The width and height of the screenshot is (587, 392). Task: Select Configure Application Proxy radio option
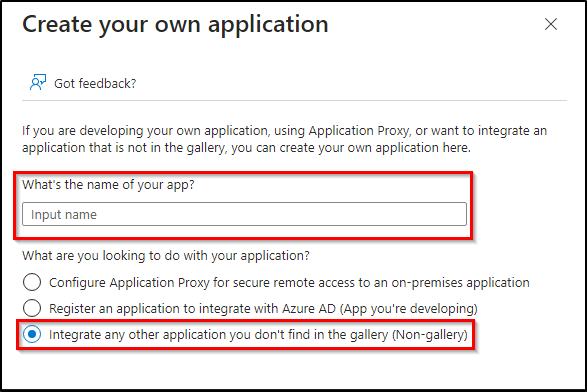coord(32,282)
